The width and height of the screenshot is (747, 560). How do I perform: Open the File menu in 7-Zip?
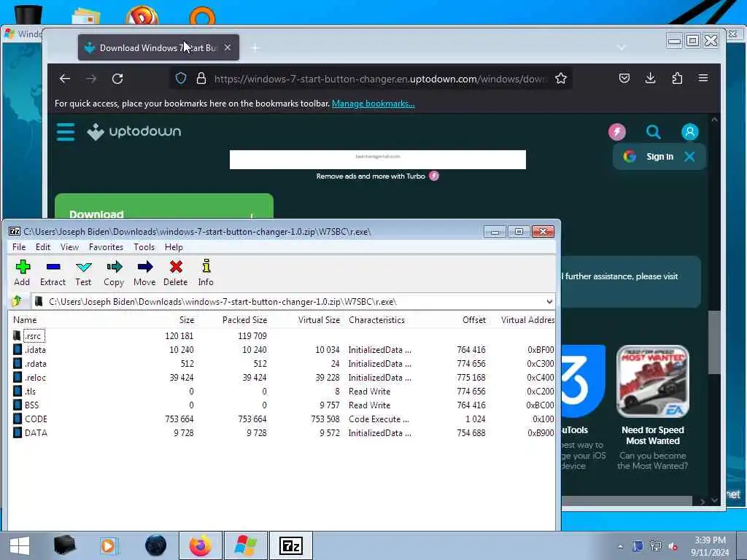coord(19,247)
